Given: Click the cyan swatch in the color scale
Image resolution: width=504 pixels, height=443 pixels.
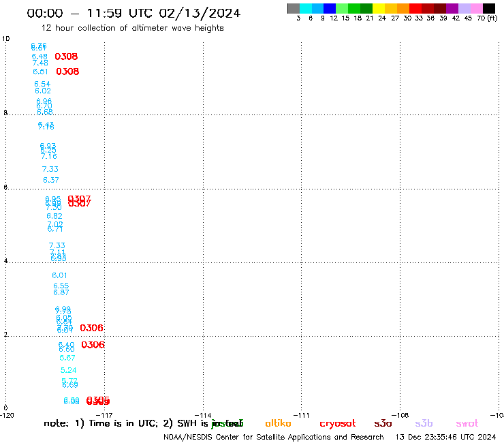Looking at the screenshot, I should [306, 8].
